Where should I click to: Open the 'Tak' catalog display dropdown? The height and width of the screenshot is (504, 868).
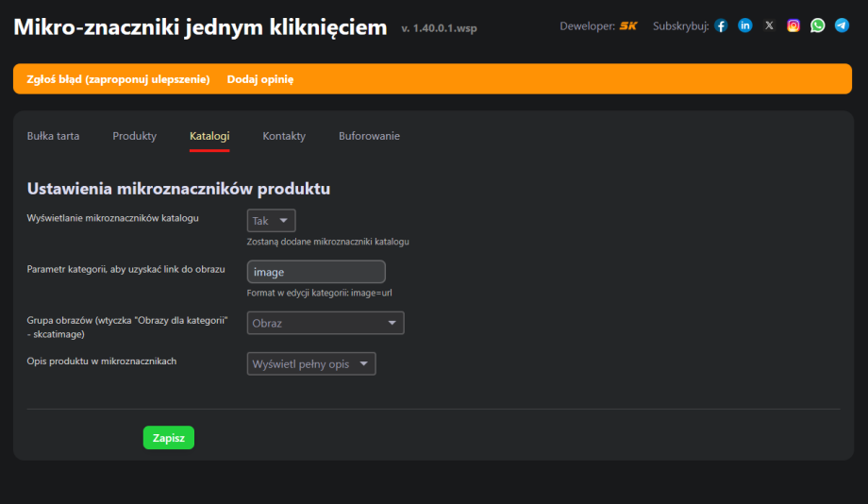pos(272,221)
